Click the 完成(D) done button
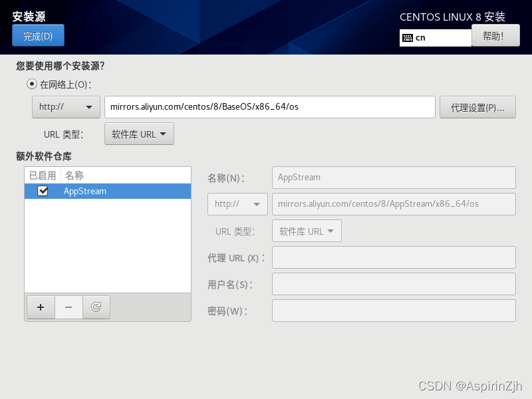This screenshot has width=532, height=399. 38,36
